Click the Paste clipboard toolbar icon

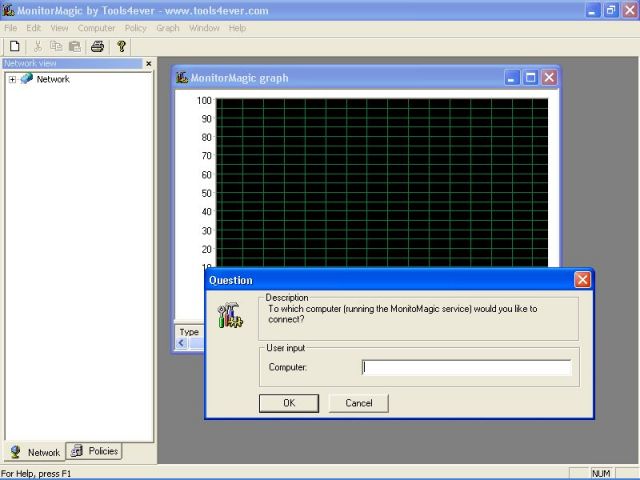[x=75, y=46]
